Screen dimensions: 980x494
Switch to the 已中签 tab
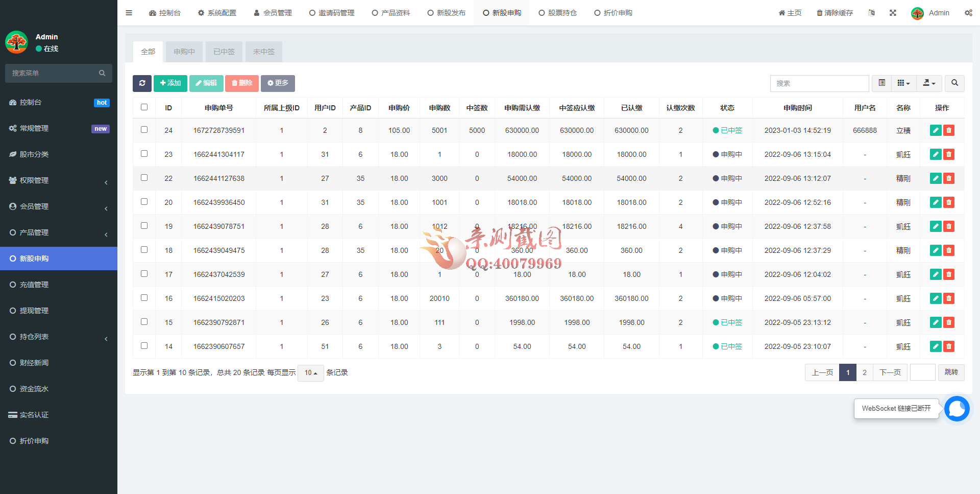pyautogui.click(x=224, y=51)
